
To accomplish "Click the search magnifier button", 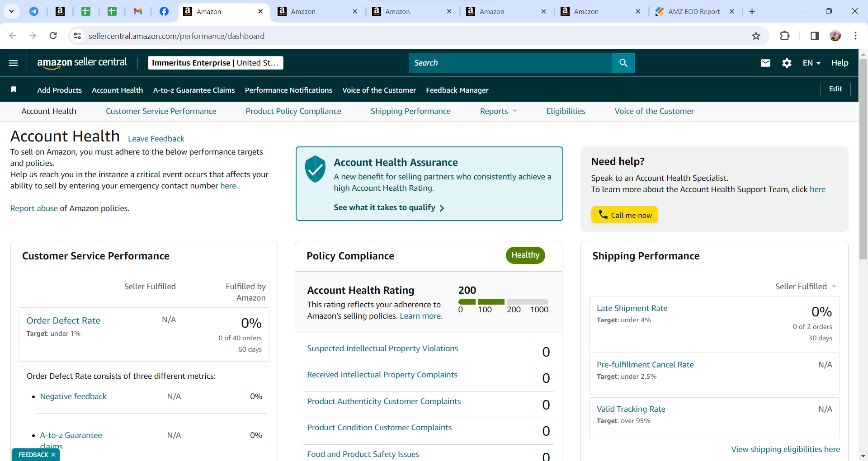I will click(623, 63).
